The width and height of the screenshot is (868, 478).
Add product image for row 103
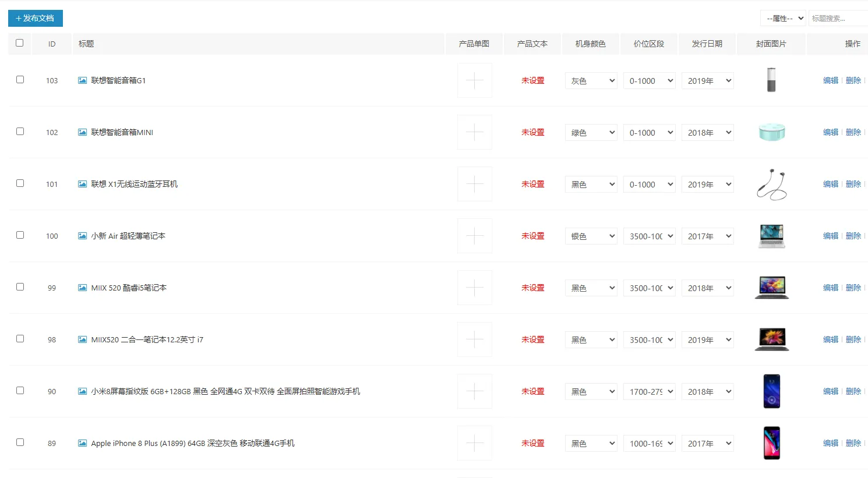coord(475,80)
